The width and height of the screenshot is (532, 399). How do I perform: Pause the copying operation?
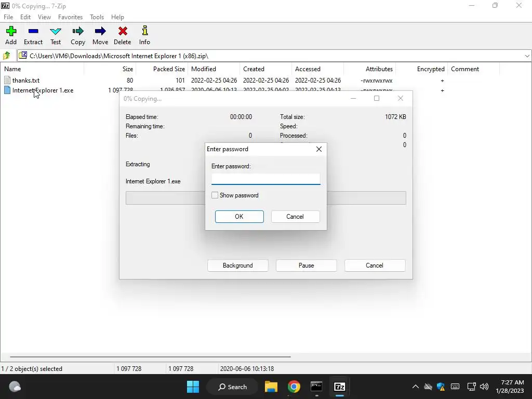point(307,265)
